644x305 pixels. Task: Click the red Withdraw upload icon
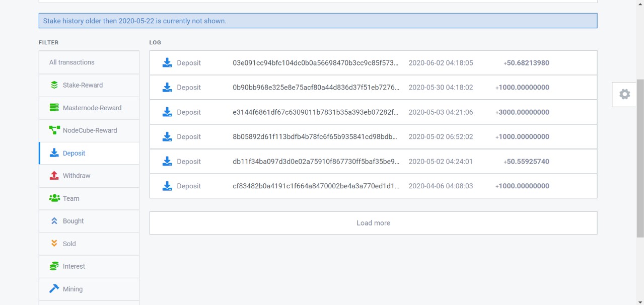(54, 176)
